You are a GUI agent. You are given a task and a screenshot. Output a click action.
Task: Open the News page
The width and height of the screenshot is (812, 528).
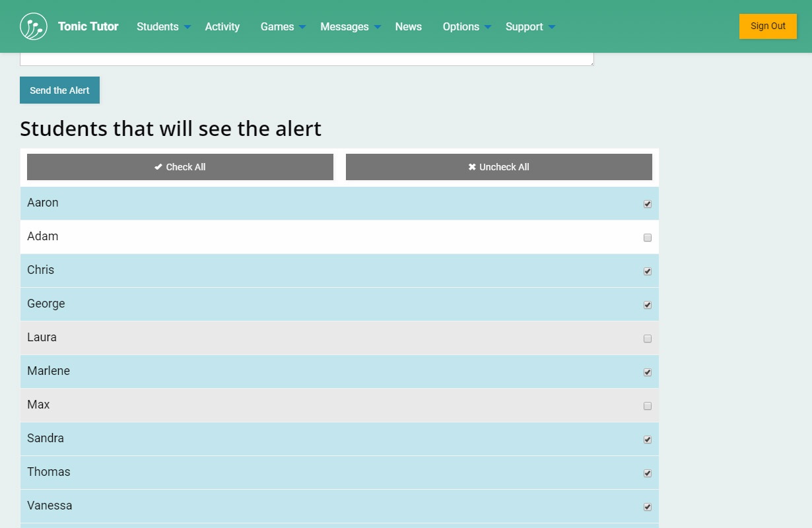point(408,26)
